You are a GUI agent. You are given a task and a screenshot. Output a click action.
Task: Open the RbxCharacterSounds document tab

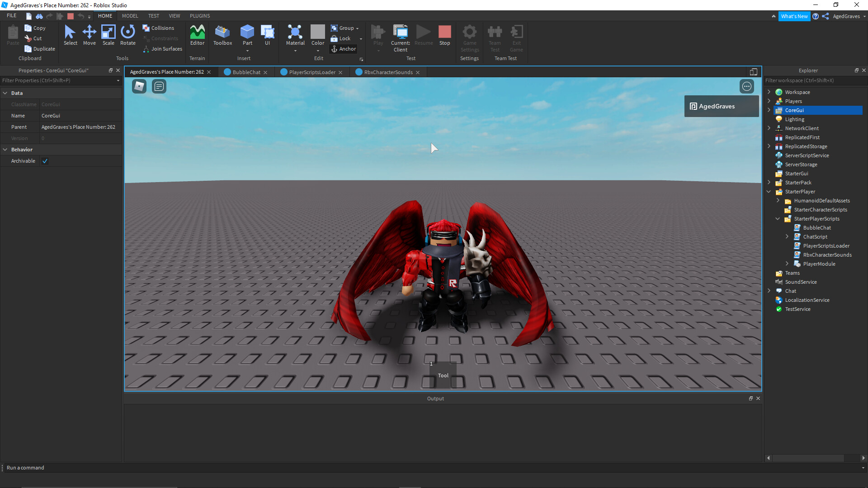click(388, 72)
